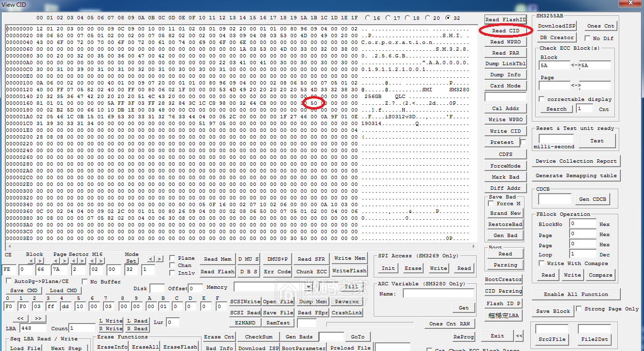Open the Memory dropdown list
This screenshot has width=644, height=351.
click(x=308, y=287)
